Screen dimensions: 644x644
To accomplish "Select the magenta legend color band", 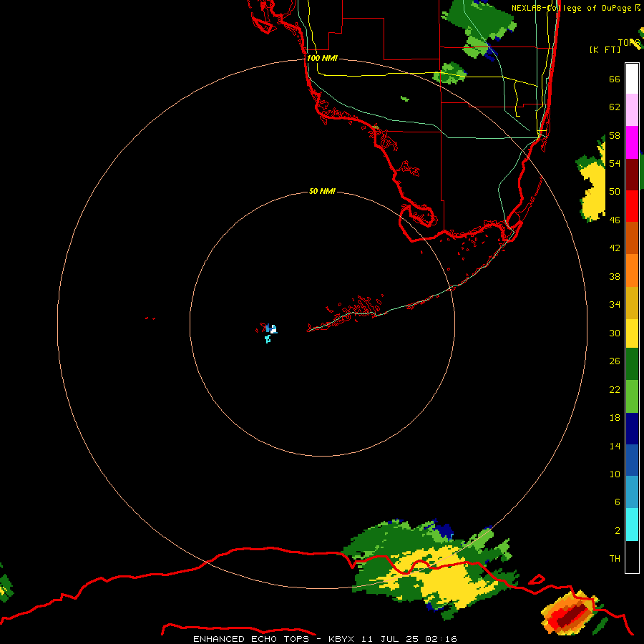I will tap(632, 142).
